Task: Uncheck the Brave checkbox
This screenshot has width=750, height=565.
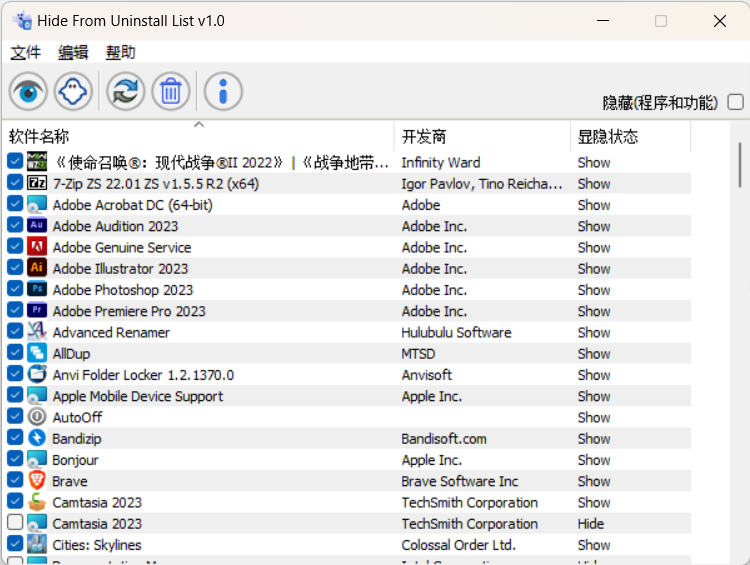Action: click(x=15, y=479)
